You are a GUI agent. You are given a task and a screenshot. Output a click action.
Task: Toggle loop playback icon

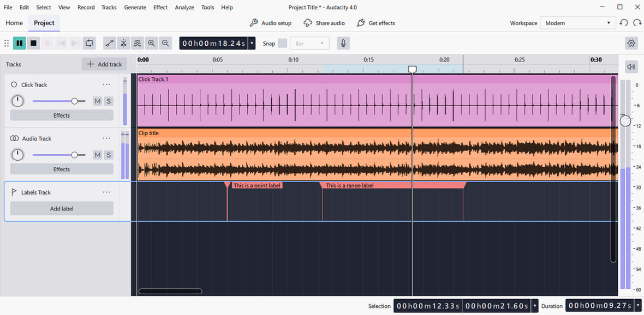pyautogui.click(x=89, y=43)
